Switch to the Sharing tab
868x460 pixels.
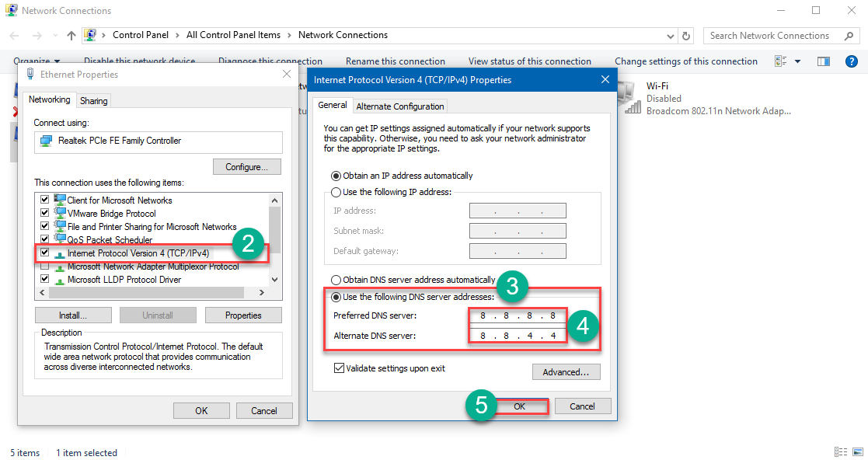(x=93, y=100)
